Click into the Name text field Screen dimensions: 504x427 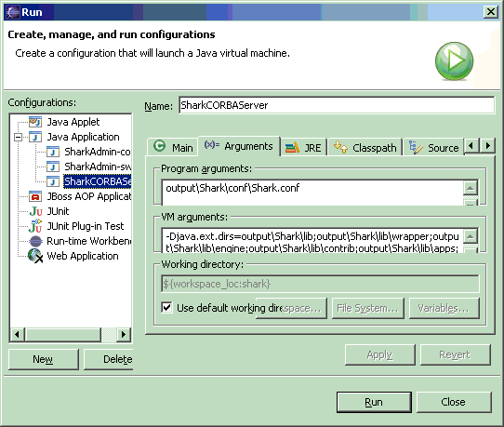337,105
